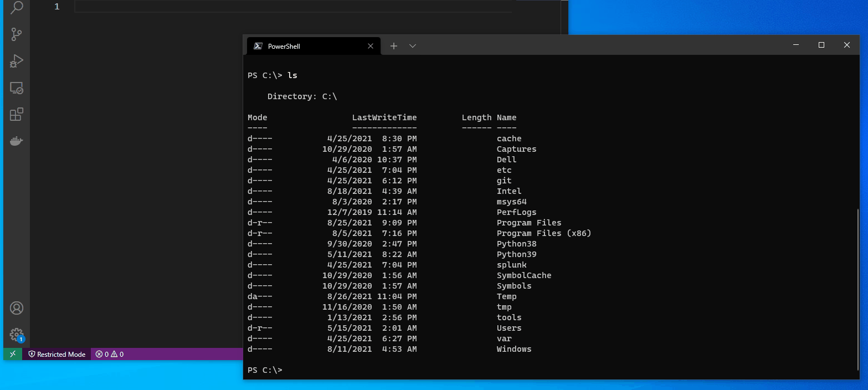Screen dimensions: 868x390
Task: Click the 'Symbols' directory name
Action: pyautogui.click(x=514, y=286)
